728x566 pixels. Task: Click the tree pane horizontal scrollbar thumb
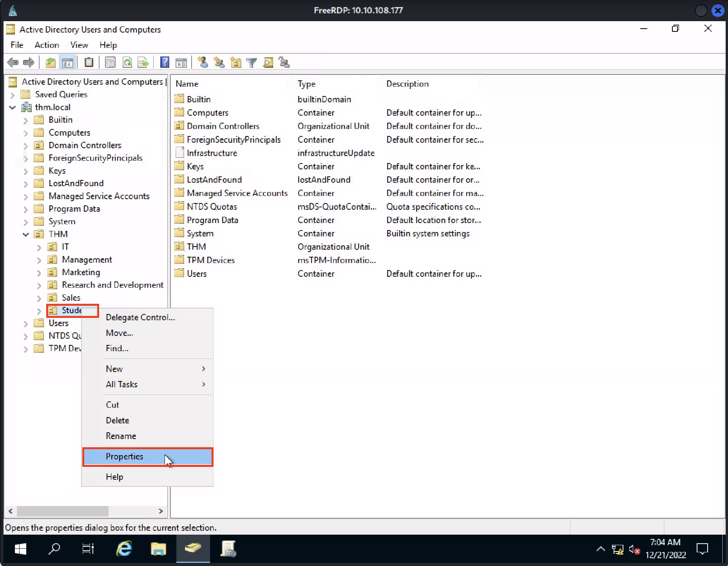(x=63, y=511)
